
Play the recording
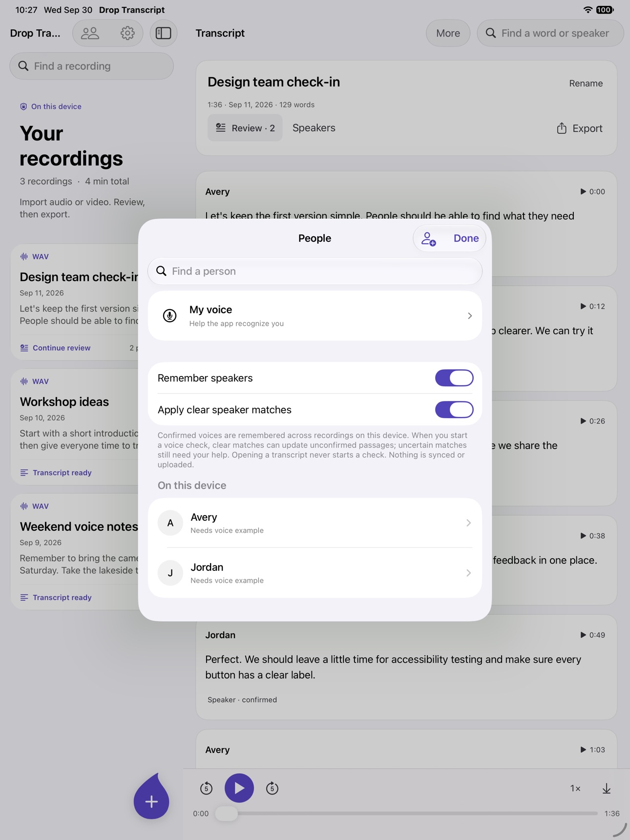[239, 788]
